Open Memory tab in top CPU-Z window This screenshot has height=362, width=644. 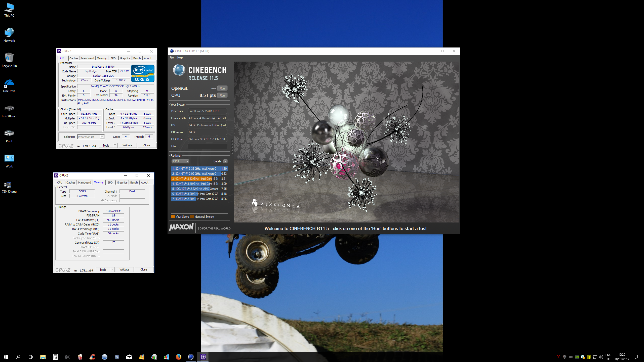click(x=102, y=58)
